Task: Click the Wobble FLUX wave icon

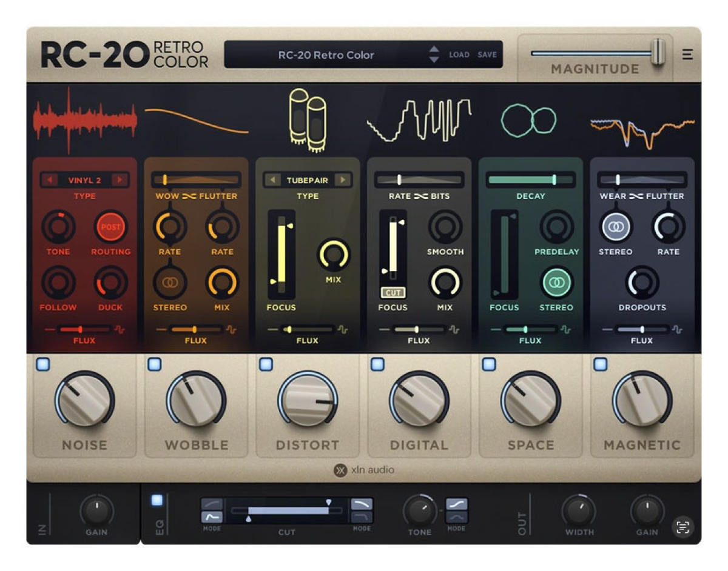Action: pos(231,329)
